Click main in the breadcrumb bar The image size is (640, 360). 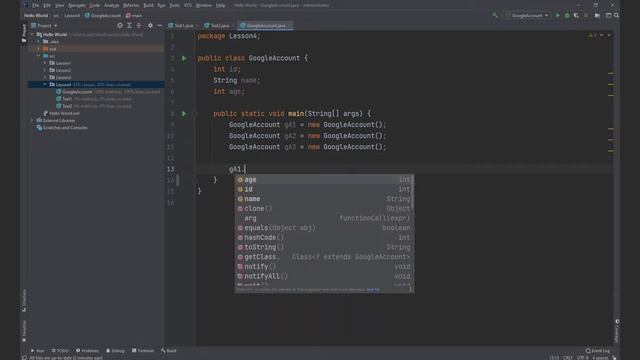pyautogui.click(x=134, y=16)
